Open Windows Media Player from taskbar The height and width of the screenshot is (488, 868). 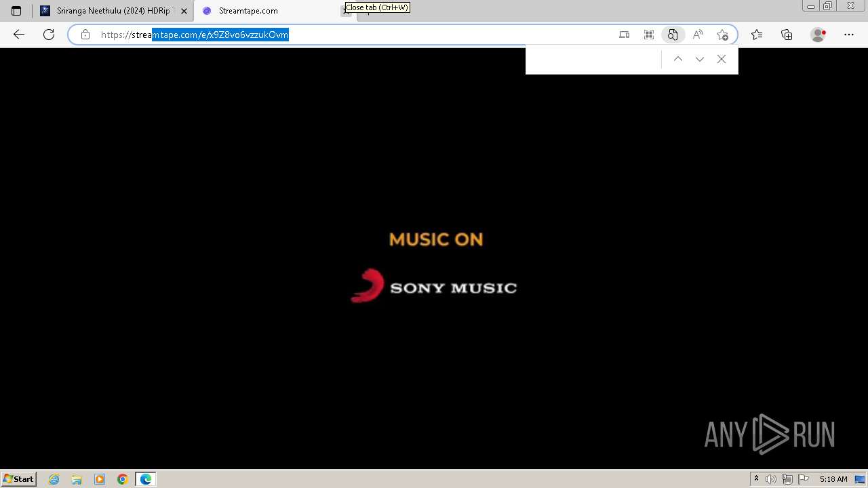pyautogui.click(x=100, y=479)
